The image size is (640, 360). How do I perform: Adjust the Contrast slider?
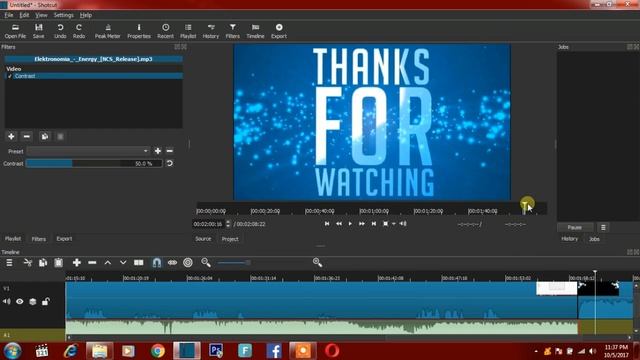[94, 163]
